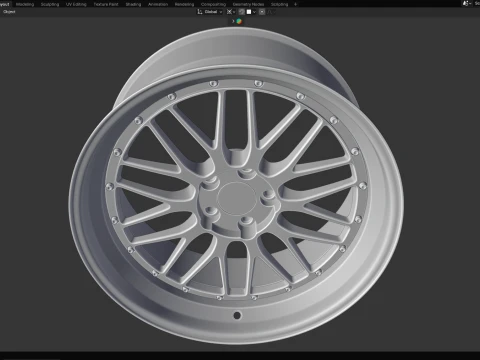Open the snapping options dropdown arrow

pos(254,12)
